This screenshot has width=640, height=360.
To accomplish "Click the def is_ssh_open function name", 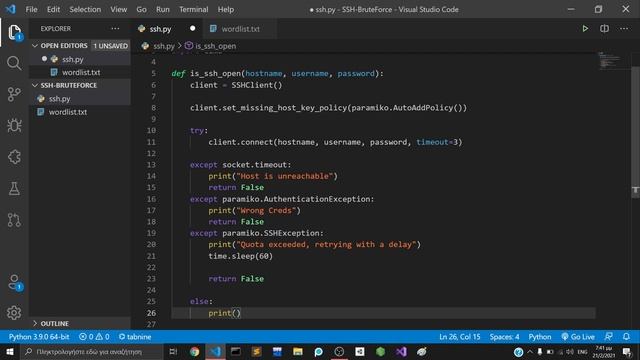I will pos(216,73).
